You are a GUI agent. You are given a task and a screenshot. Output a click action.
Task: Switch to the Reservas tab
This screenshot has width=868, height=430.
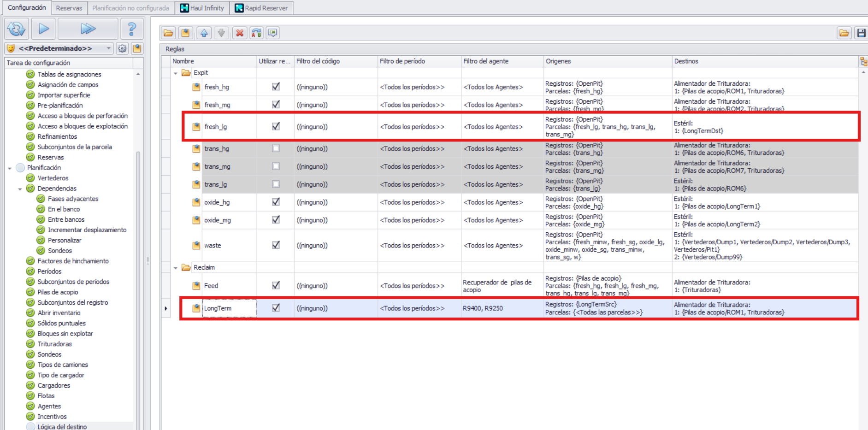coord(69,8)
